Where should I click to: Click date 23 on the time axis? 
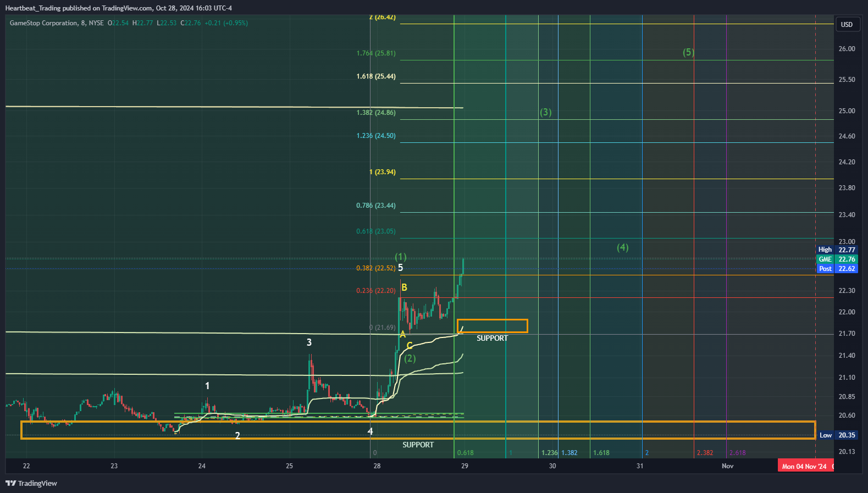(x=114, y=466)
